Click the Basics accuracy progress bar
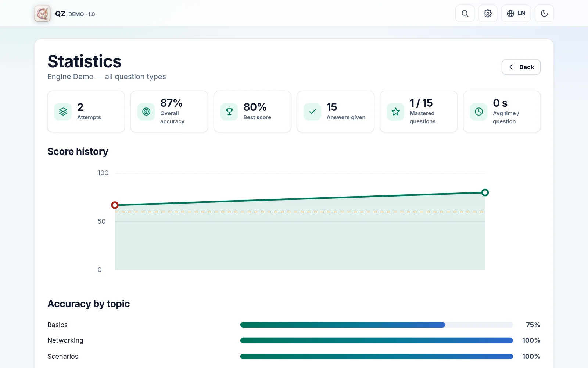The height and width of the screenshot is (368, 588). [x=377, y=325]
